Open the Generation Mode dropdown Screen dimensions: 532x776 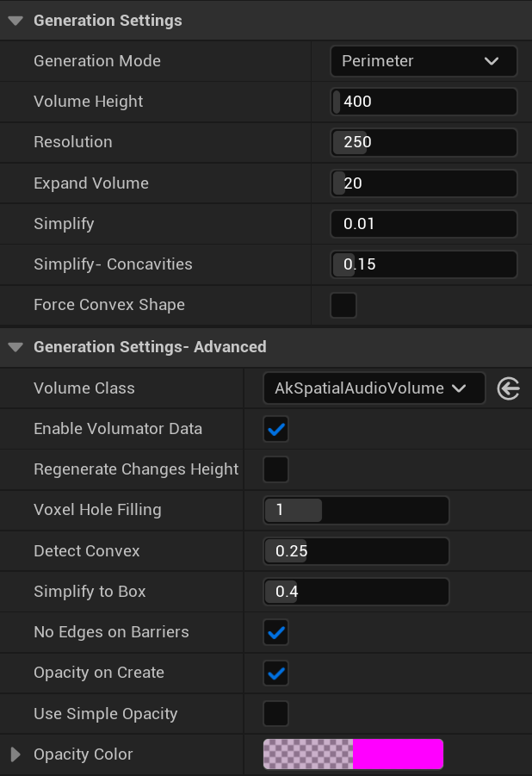coord(424,60)
